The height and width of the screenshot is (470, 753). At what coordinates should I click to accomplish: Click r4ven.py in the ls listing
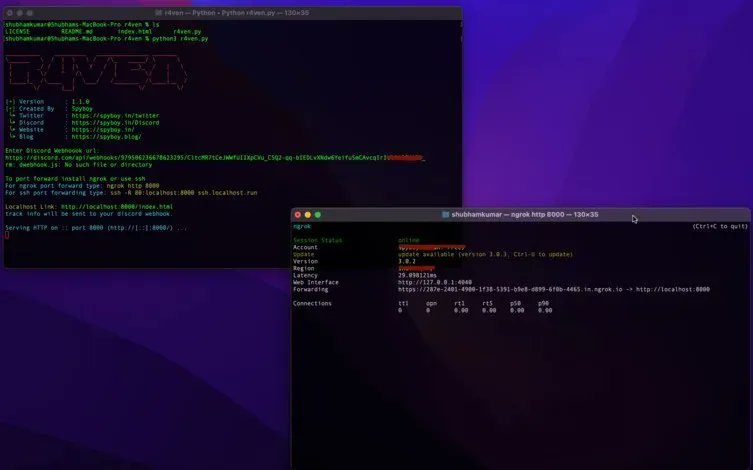(x=187, y=32)
